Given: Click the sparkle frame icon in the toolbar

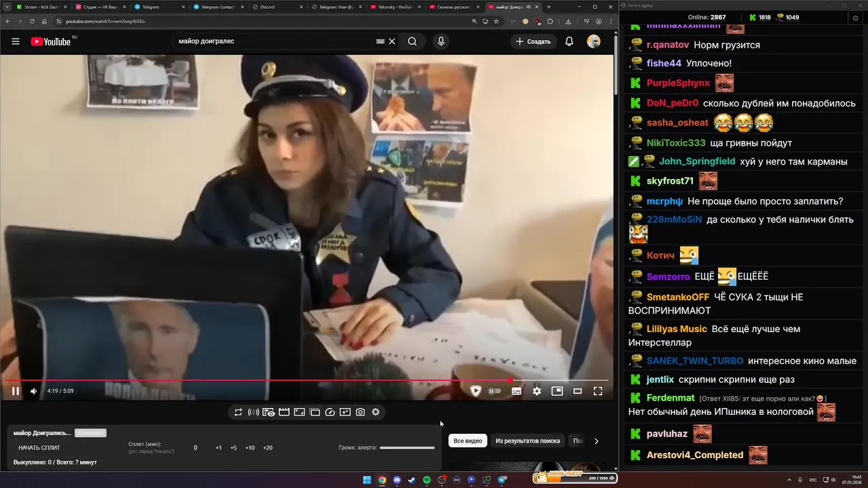Looking at the screenshot, I should 345,412.
